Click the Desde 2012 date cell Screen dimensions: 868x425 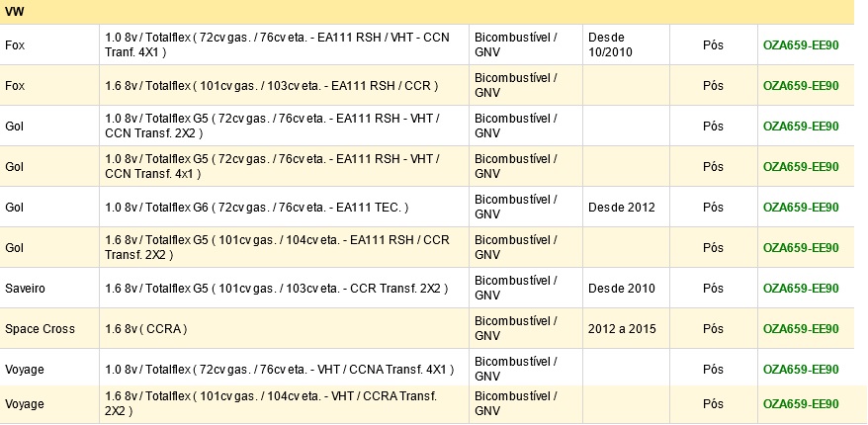coord(626,208)
